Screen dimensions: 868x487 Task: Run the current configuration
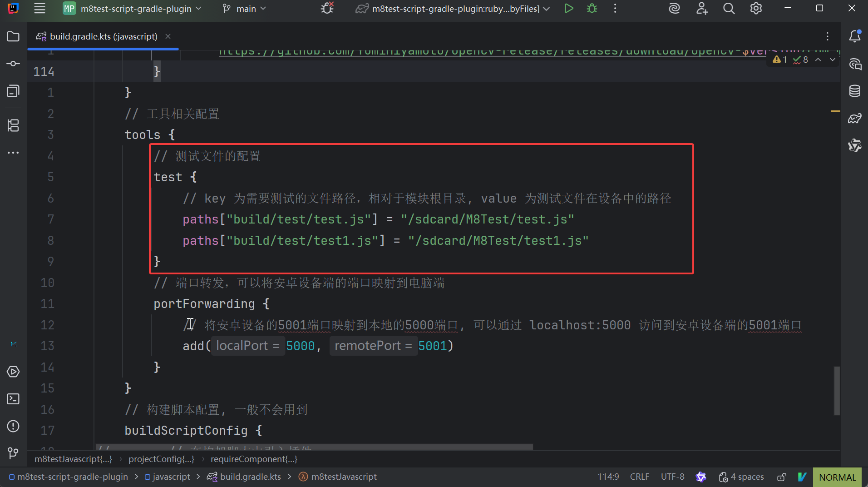[x=568, y=9]
